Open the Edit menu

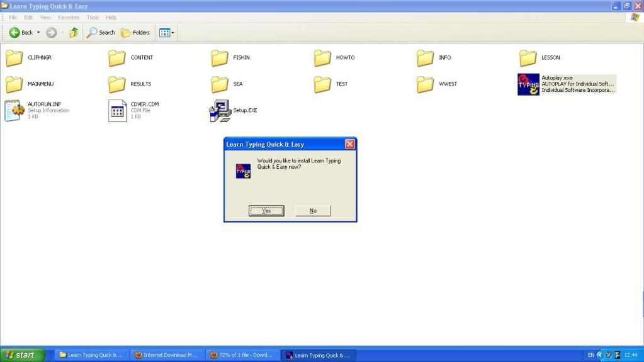click(x=28, y=17)
